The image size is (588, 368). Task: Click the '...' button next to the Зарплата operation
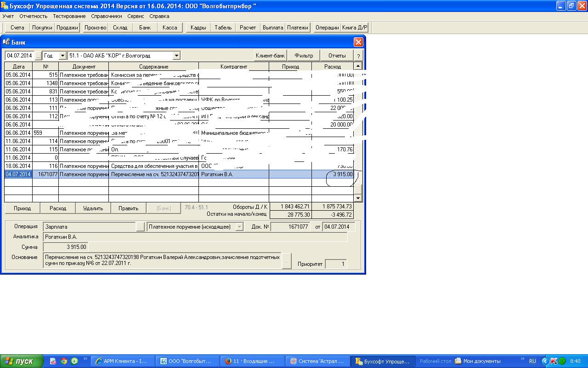(x=141, y=227)
